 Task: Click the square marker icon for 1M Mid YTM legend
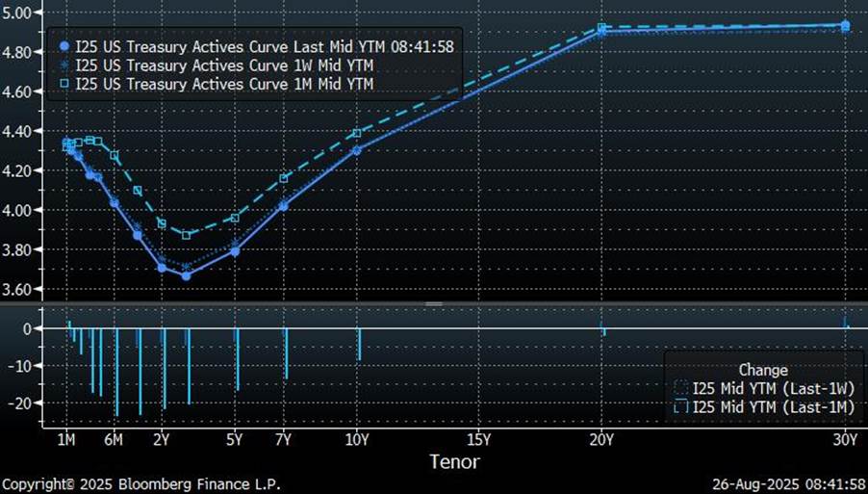[x=64, y=85]
